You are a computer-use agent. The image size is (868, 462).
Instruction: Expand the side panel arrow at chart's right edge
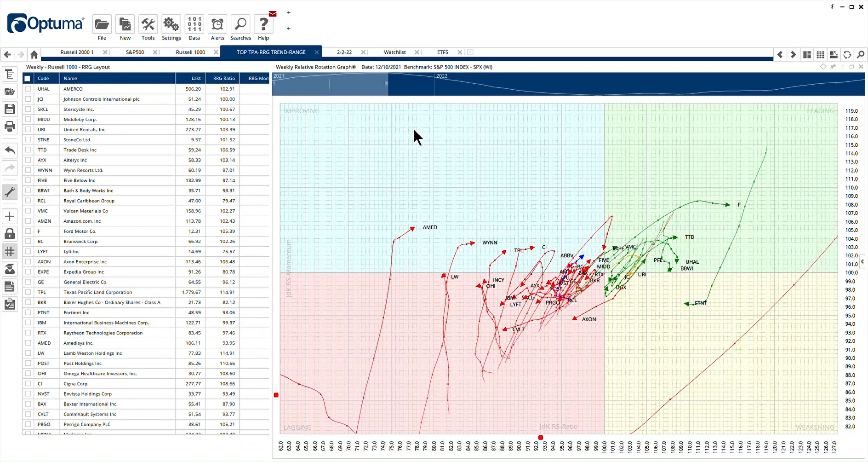tap(862, 261)
